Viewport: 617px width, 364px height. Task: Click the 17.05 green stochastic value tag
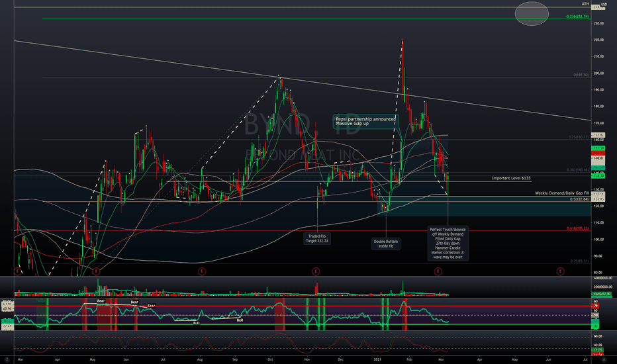598,349
